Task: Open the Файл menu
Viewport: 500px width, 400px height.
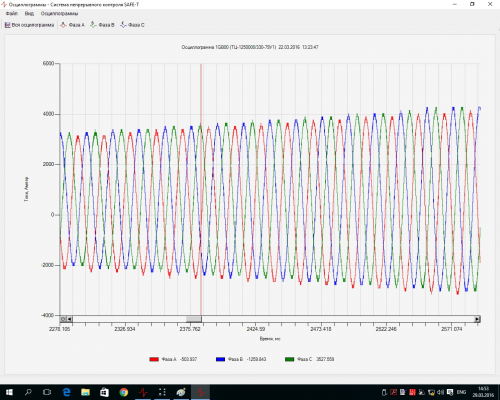Action: (x=12, y=13)
